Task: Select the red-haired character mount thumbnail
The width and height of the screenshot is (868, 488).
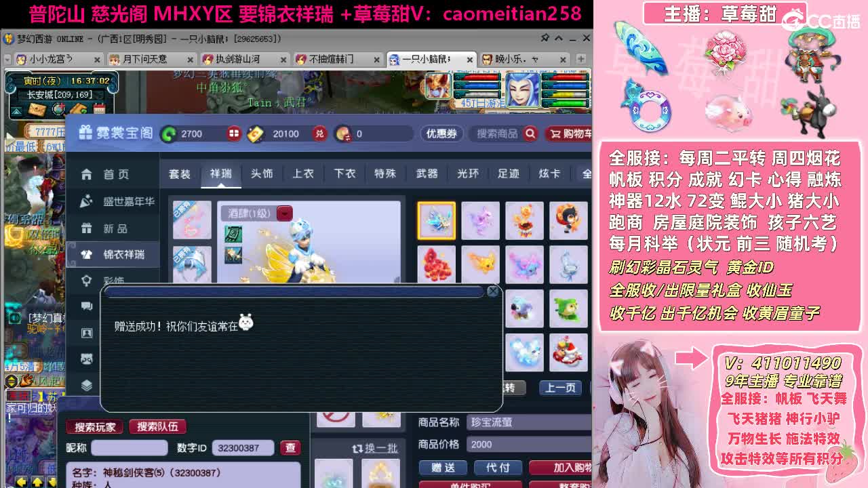Action: point(568,220)
